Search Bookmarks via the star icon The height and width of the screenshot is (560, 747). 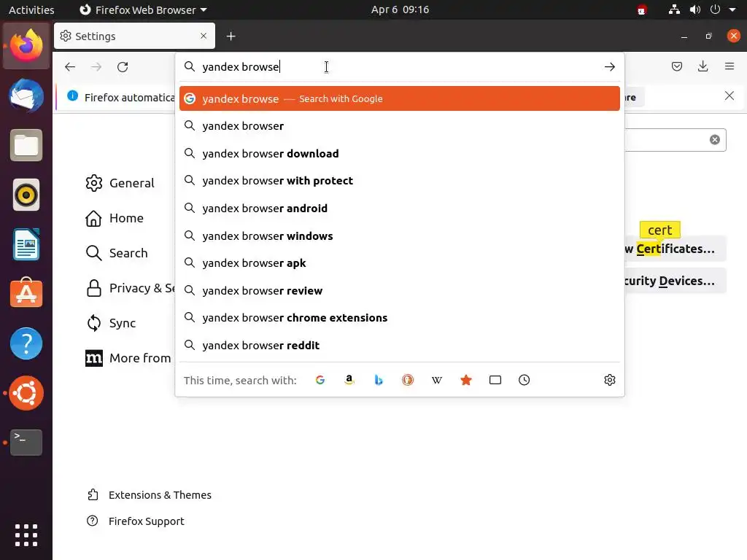click(466, 380)
